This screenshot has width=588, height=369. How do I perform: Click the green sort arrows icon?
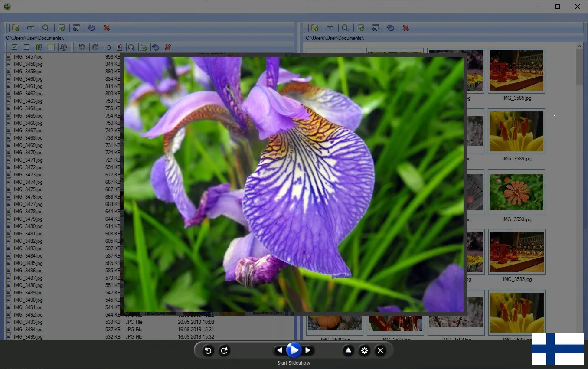pyautogui.click(x=39, y=47)
